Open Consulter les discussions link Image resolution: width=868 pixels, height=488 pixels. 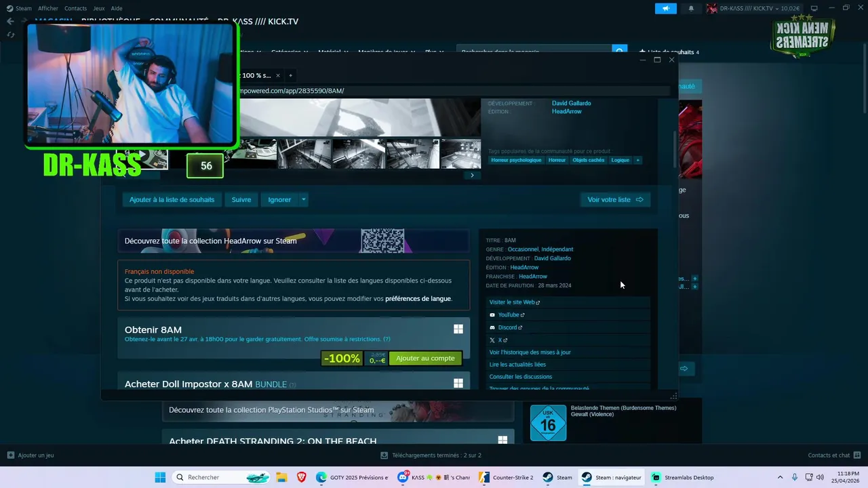pos(521,377)
